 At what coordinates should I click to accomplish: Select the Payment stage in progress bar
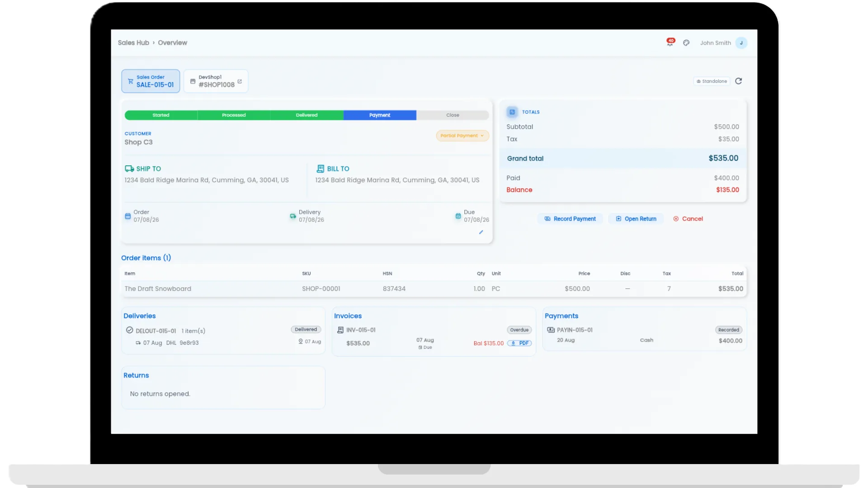coord(380,115)
